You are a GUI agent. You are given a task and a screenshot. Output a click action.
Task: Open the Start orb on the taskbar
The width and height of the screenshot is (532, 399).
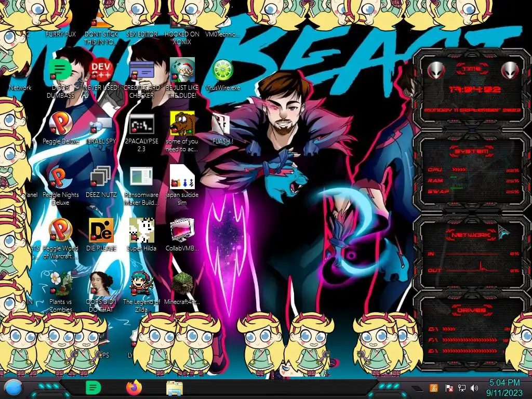tap(14, 389)
